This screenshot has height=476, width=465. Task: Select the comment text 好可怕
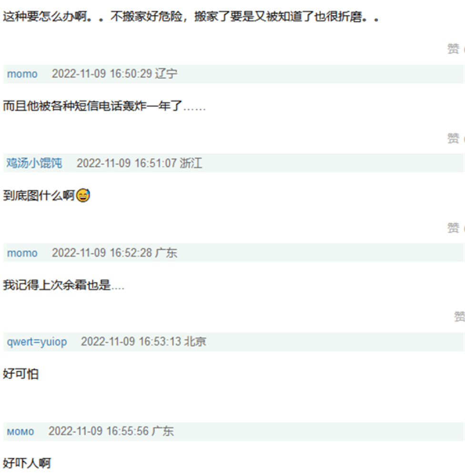(x=20, y=374)
